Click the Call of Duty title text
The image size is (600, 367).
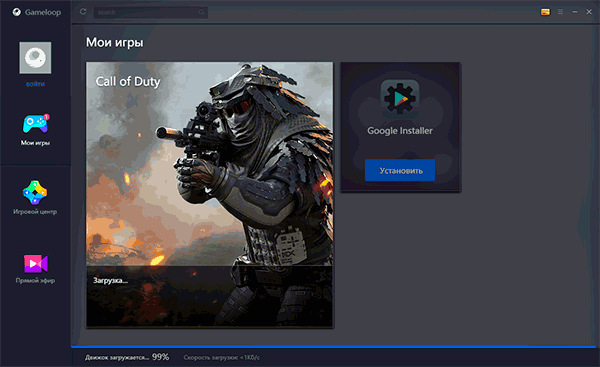point(128,82)
